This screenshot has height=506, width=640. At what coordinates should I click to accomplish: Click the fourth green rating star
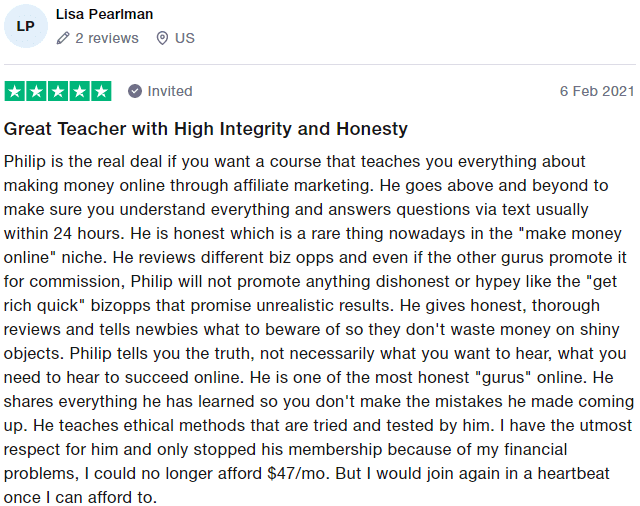pos(80,91)
